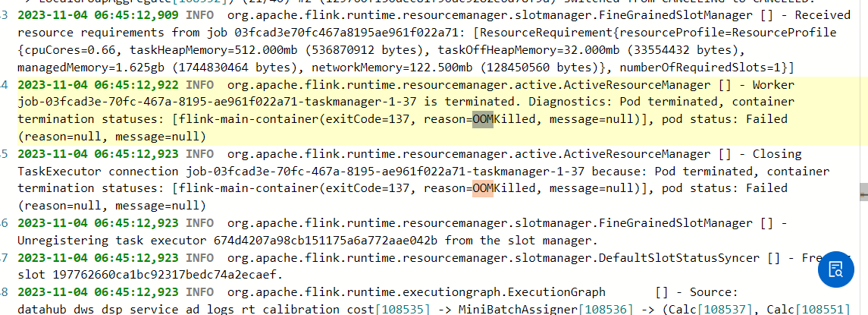Image resolution: width=868 pixels, height=315 pixels.
Task: Click line number 7 in the gutter
Action: coord(5,257)
